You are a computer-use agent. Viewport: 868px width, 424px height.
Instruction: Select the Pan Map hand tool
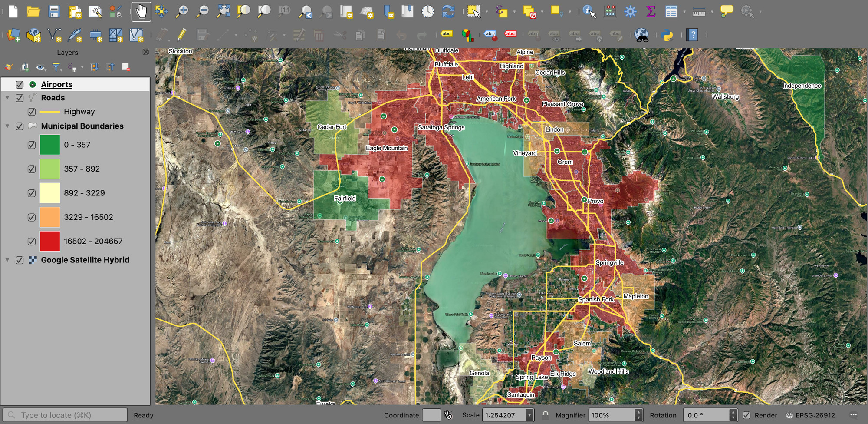141,11
